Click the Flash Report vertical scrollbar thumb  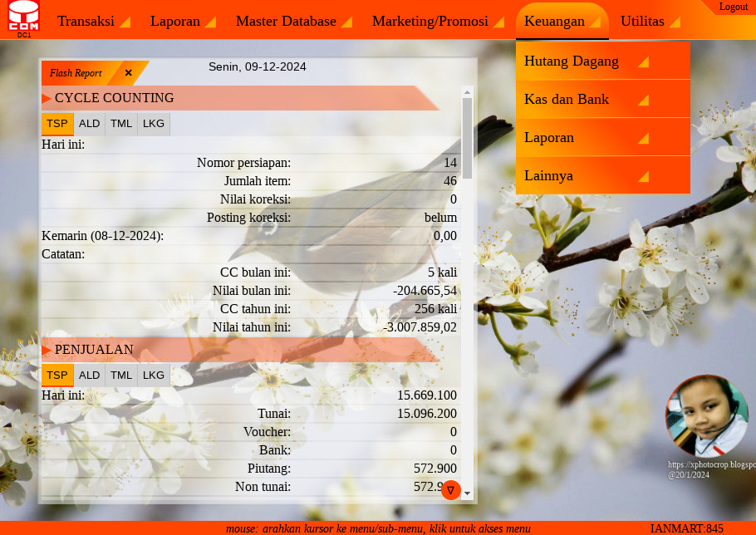coord(467,137)
